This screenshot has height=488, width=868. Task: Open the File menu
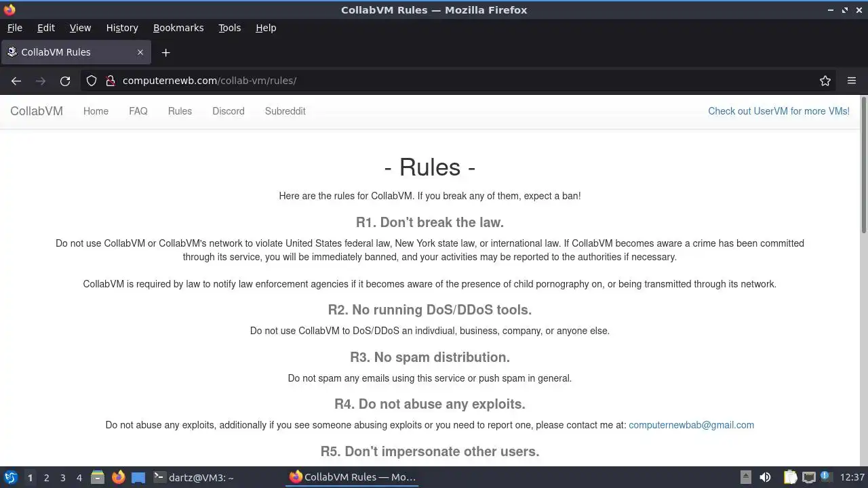coord(14,28)
